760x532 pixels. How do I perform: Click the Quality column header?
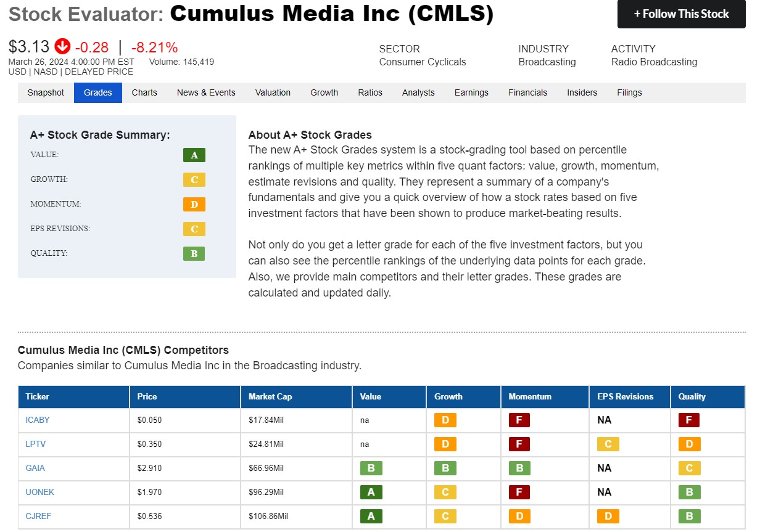pyautogui.click(x=708, y=396)
